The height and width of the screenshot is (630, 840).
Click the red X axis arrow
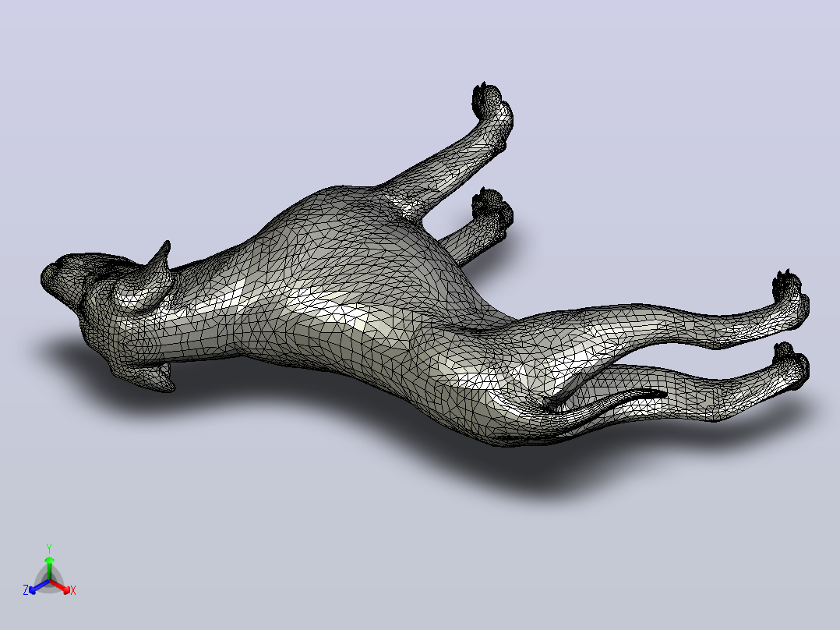pyautogui.click(x=62, y=586)
